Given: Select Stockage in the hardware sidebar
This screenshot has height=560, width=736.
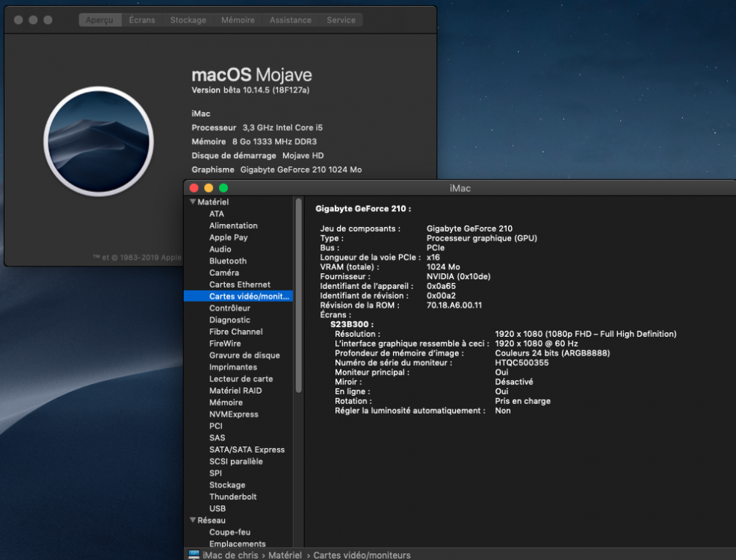Looking at the screenshot, I should pyautogui.click(x=227, y=485).
